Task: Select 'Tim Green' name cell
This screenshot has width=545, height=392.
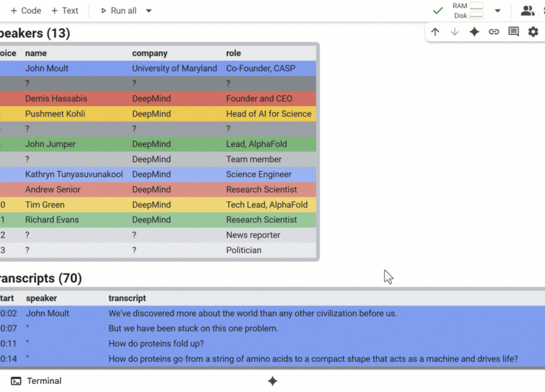Action: 45,205
